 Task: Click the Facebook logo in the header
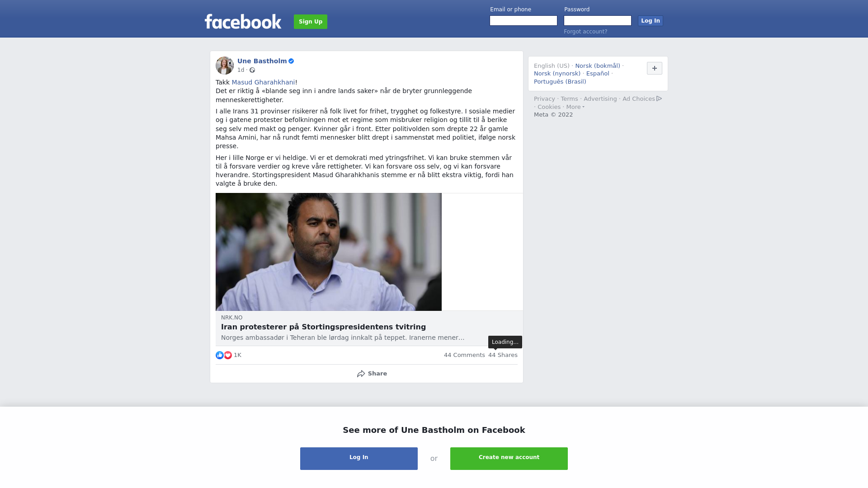click(243, 21)
